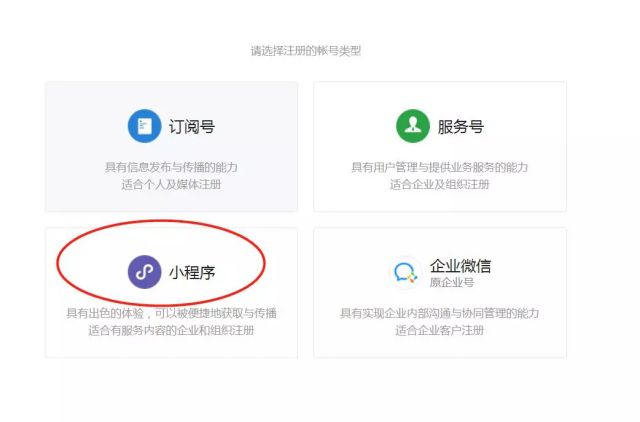The height and width of the screenshot is (422, 640).
Task: Click the 具有信息发布与传播的能力 description
Action: [x=171, y=167]
